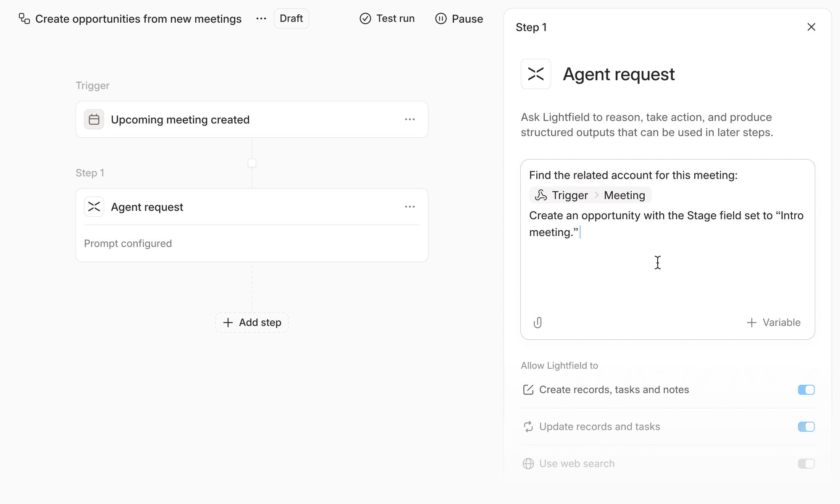Add a new step to workflow

pos(252,323)
